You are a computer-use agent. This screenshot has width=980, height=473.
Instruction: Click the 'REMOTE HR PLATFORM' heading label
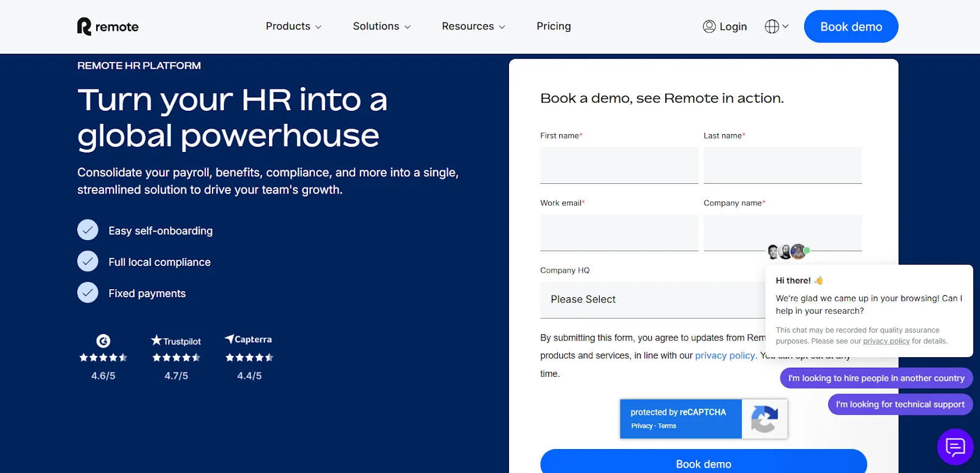tap(139, 66)
